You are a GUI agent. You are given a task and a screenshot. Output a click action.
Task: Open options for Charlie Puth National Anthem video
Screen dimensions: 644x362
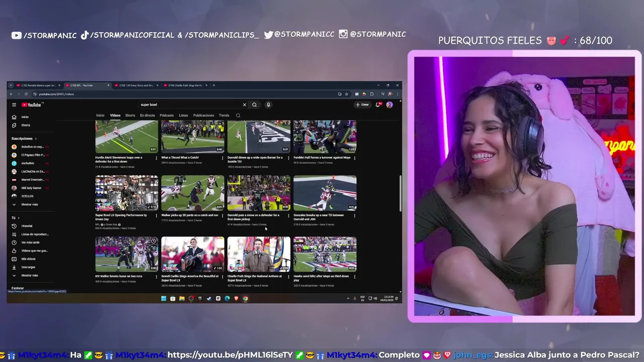[288, 277]
